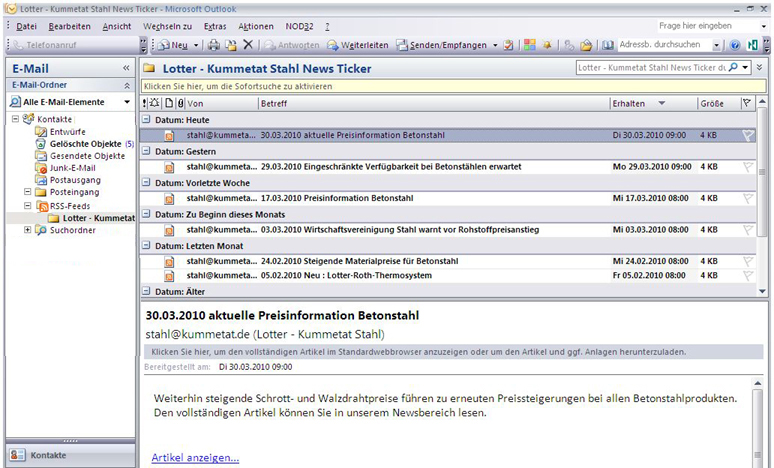The height and width of the screenshot is (468, 774).
Task: Open the Wechseln zu menu
Action: 167,26
